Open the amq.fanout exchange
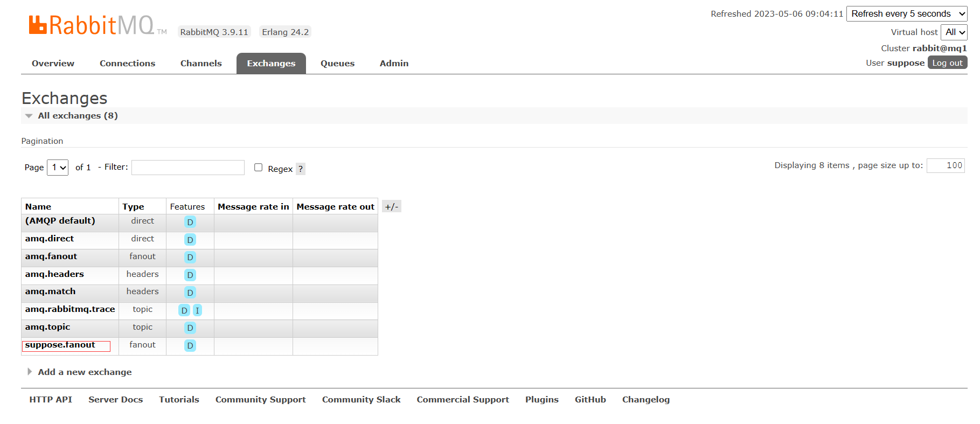 click(51, 256)
